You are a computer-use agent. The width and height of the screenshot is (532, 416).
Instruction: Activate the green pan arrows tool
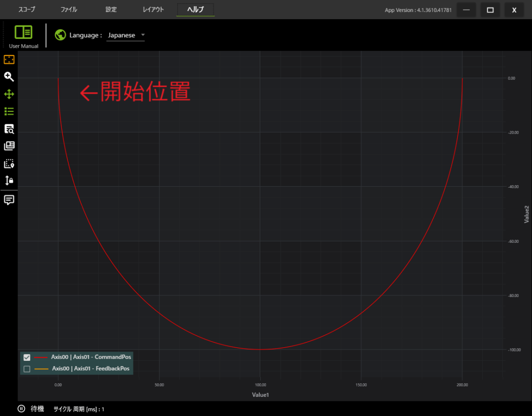point(9,94)
